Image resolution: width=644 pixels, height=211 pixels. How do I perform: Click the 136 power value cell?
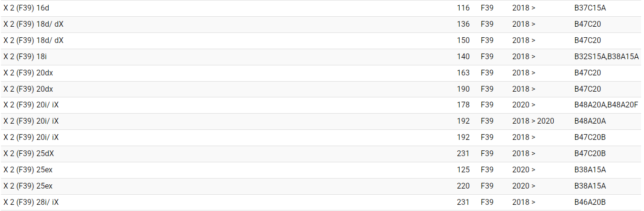click(463, 24)
